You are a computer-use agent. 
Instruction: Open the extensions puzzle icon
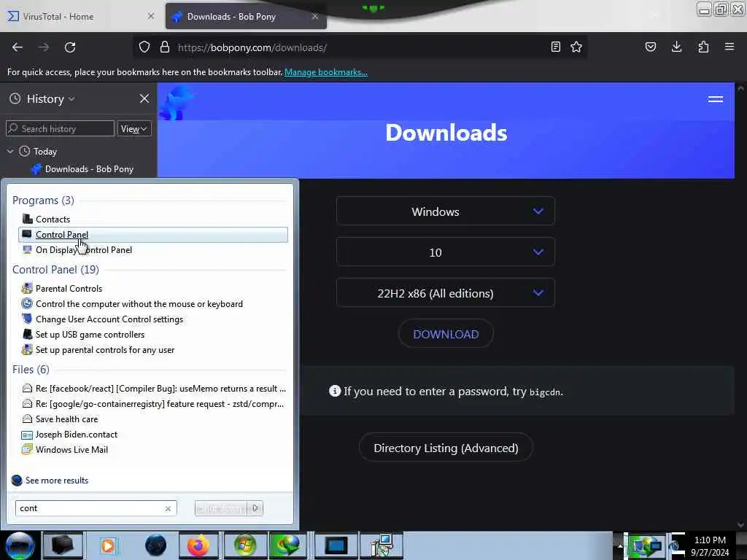[703, 47]
